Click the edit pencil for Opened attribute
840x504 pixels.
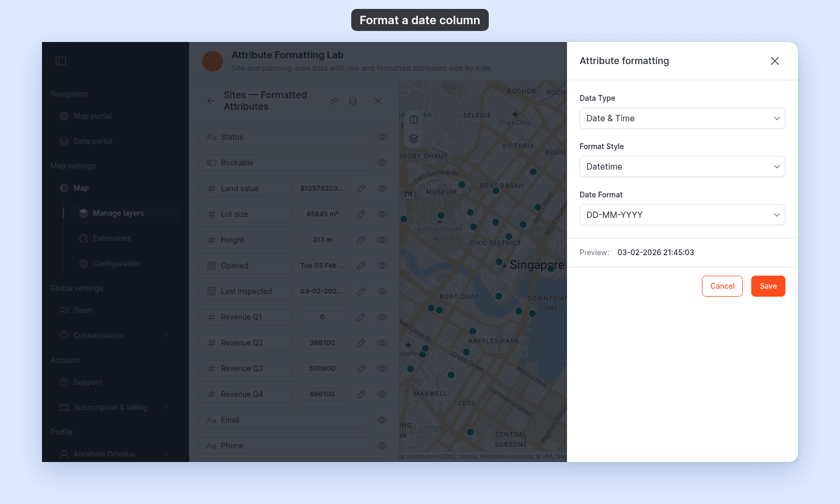click(361, 266)
